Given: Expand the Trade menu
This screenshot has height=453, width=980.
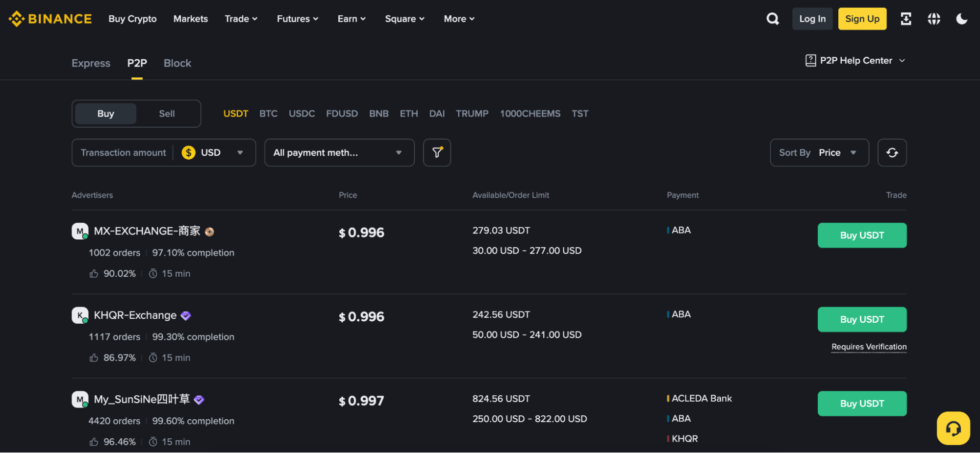Looking at the screenshot, I should [x=241, y=19].
